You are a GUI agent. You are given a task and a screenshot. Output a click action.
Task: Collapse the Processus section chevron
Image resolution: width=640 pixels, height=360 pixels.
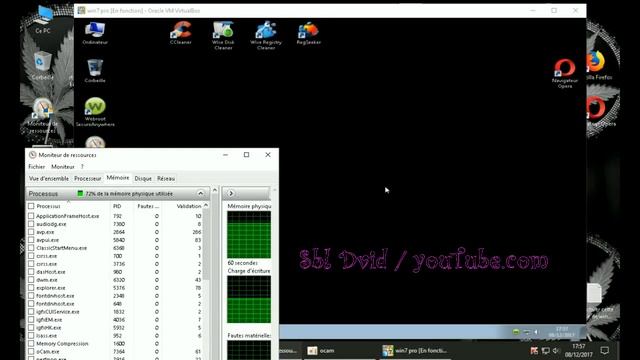(x=200, y=193)
